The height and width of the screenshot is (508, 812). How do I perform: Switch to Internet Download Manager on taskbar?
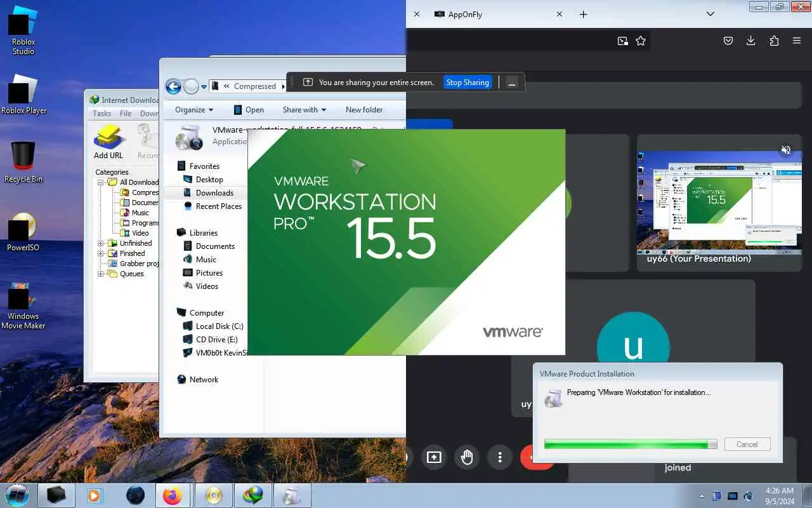(x=253, y=496)
